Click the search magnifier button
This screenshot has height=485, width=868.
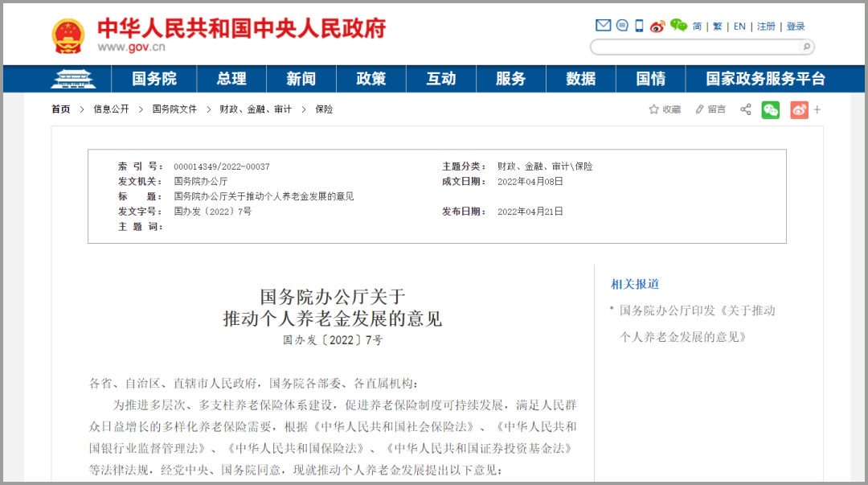coord(806,47)
